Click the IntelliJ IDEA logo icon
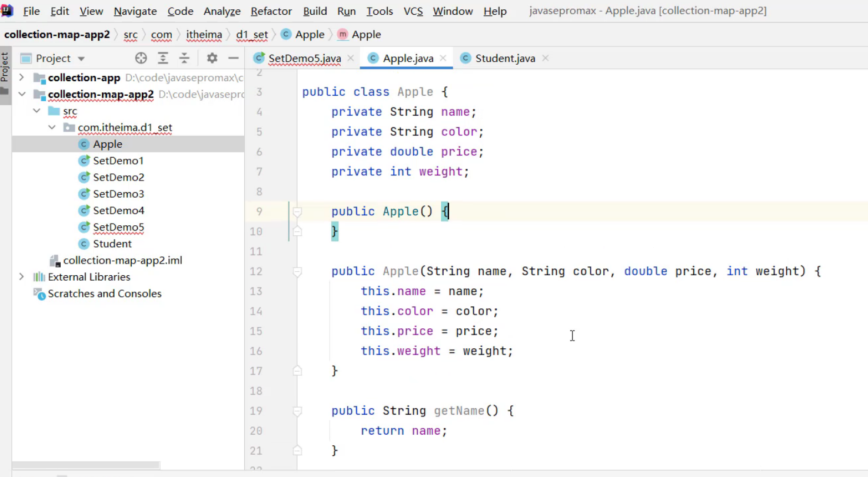 pyautogui.click(x=7, y=11)
